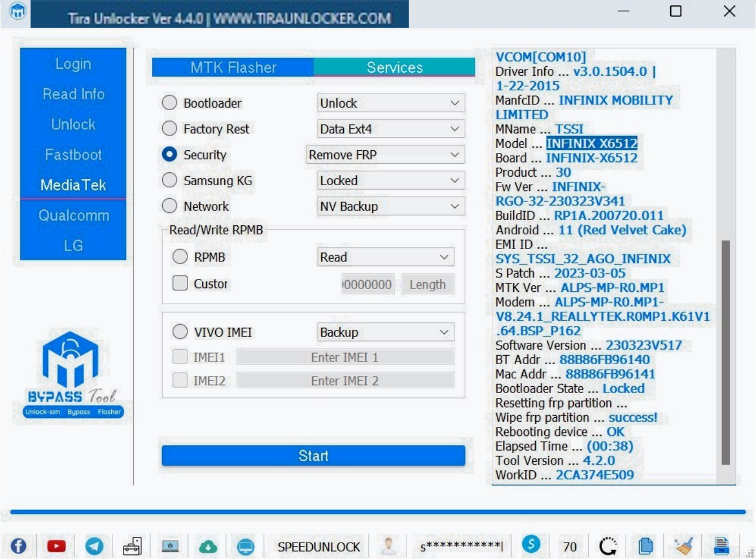Open the VIVO IMEI Backup dropdown
Viewport: 756px width, 559px height.
(386, 332)
